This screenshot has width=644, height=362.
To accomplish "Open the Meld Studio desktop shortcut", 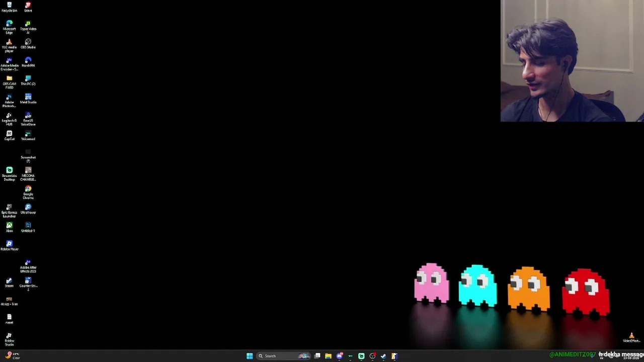I will tap(28, 99).
